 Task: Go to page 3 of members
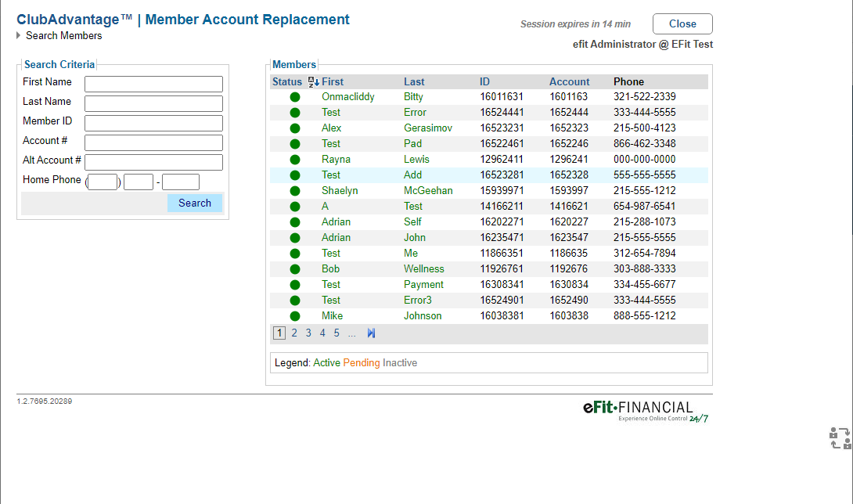[308, 333]
